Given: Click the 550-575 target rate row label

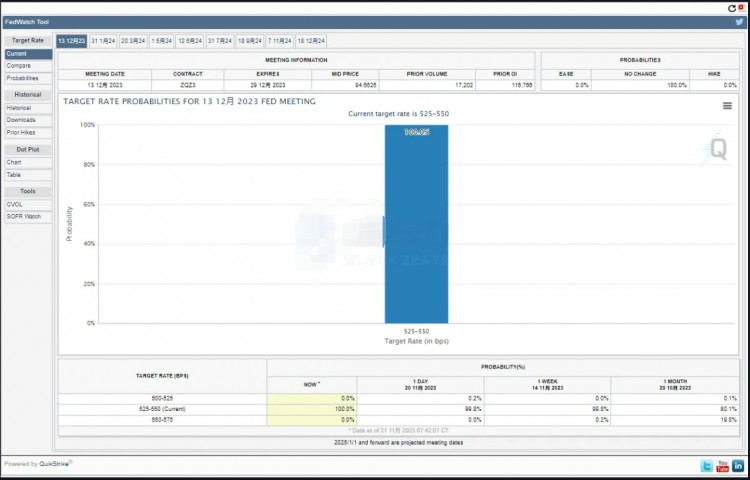Looking at the screenshot, I should pyautogui.click(x=162, y=420).
